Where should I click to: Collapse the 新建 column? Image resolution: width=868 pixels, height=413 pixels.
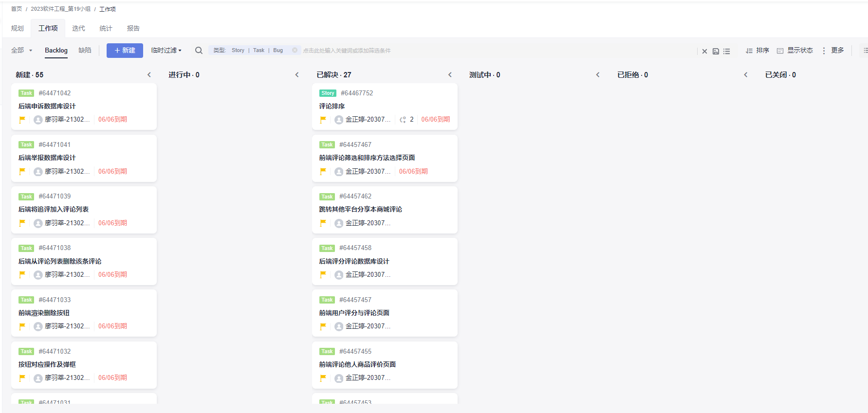tap(149, 75)
